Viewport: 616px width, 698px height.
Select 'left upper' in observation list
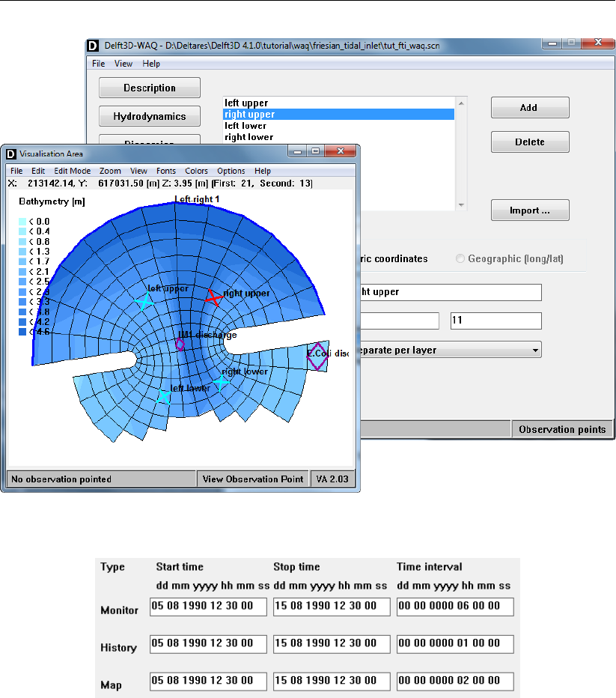pyautogui.click(x=246, y=103)
